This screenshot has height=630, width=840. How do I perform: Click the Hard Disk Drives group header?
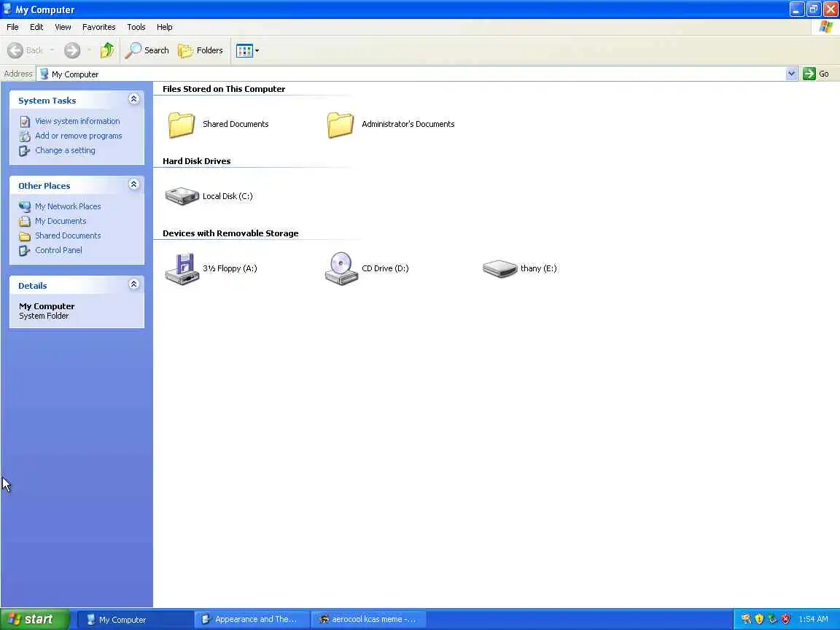coord(197,160)
